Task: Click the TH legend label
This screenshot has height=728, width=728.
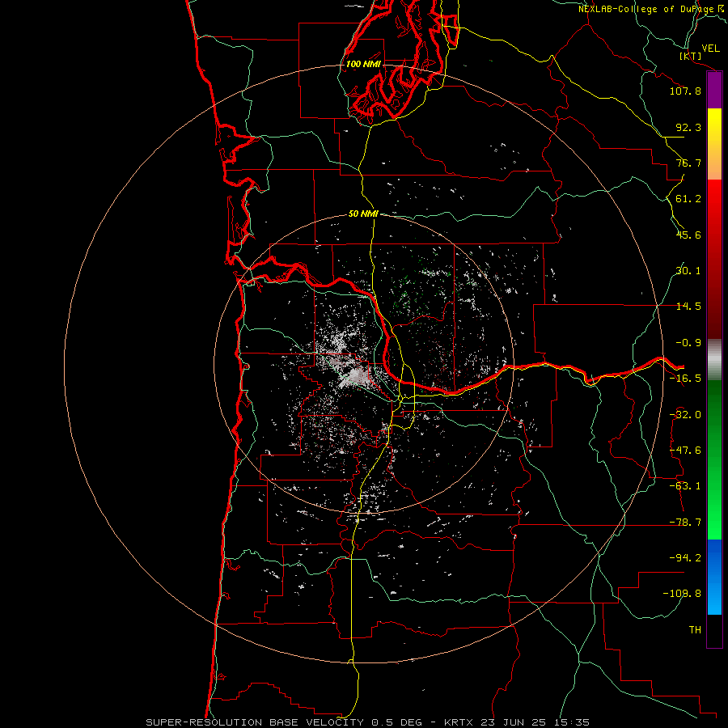Action: point(695,630)
